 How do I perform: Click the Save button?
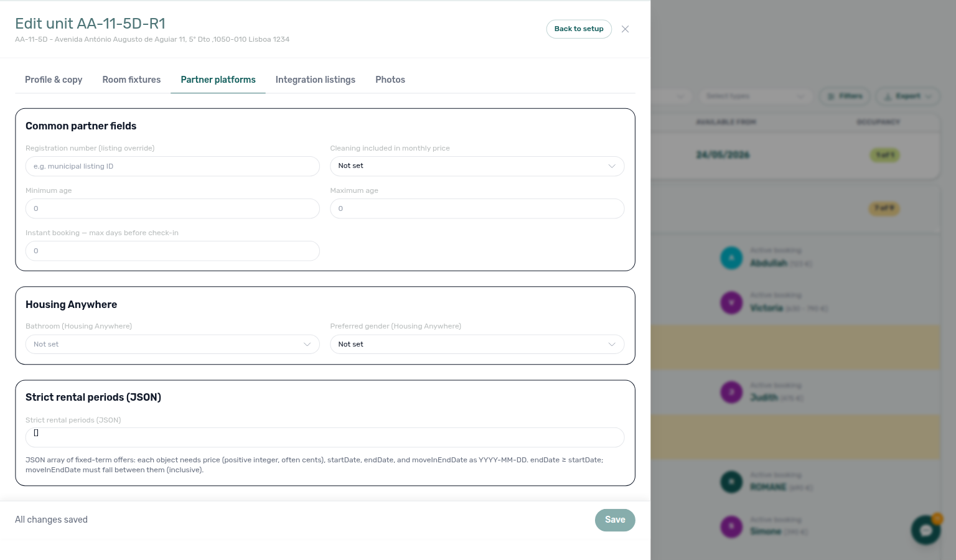(615, 520)
